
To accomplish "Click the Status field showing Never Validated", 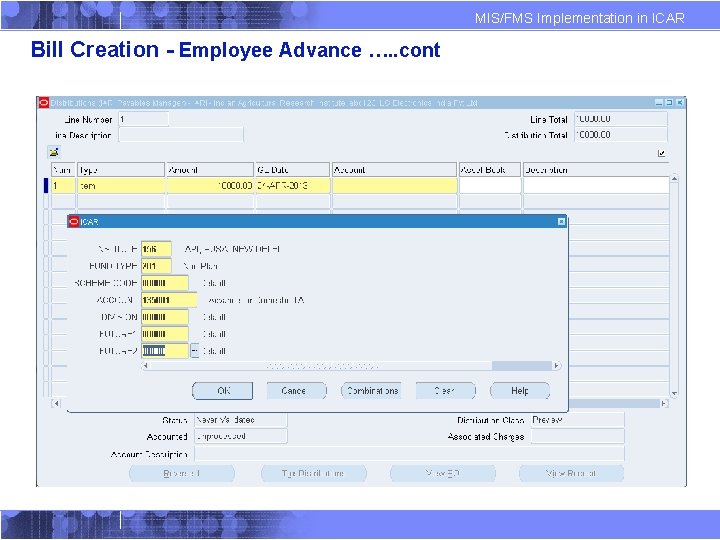I will pyautogui.click(x=241, y=420).
